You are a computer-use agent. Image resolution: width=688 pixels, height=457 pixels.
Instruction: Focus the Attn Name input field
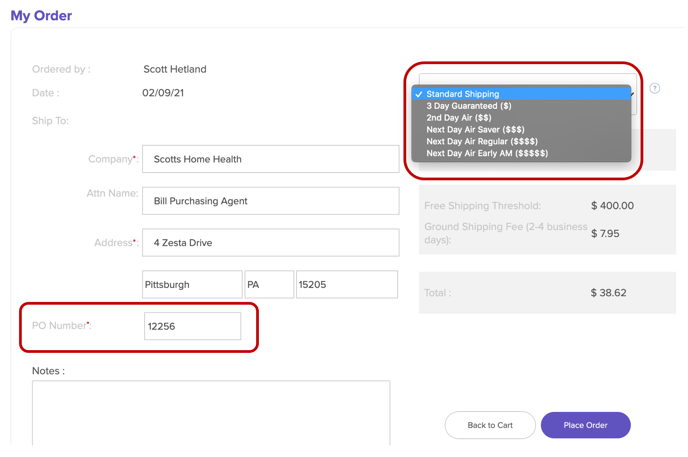(x=270, y=201)
